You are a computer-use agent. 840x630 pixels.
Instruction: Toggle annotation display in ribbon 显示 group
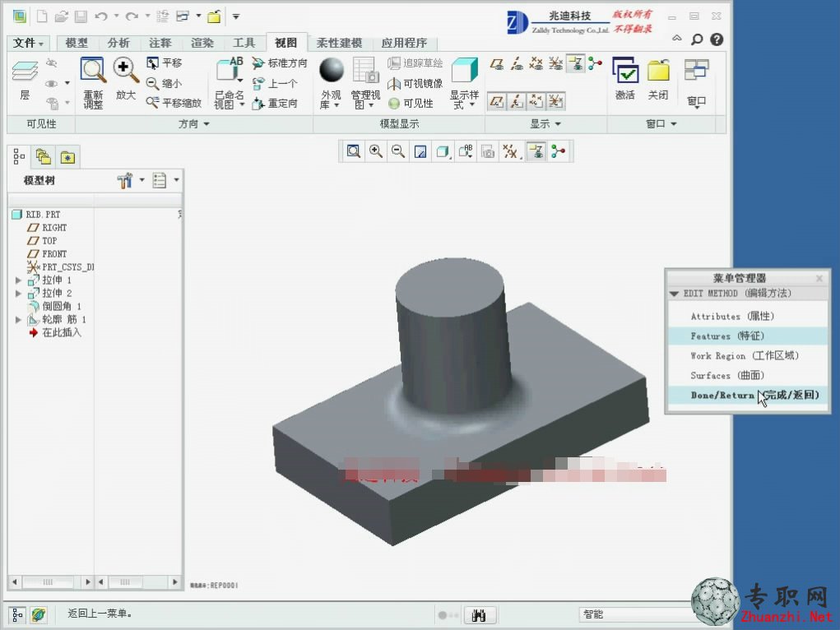tap(576, 64)
